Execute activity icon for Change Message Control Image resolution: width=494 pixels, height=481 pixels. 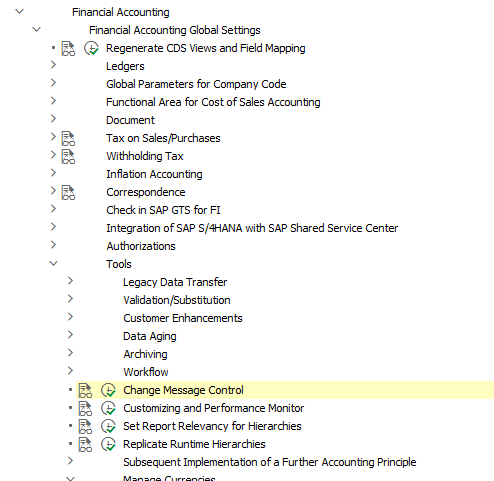click(x=108, y=390)
